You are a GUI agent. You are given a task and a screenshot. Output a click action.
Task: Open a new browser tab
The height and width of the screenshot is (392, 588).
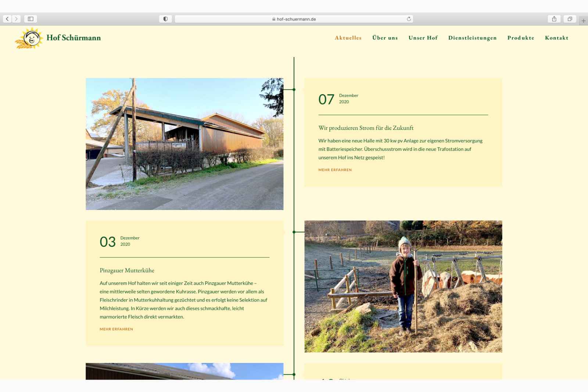tap(584, 21)
